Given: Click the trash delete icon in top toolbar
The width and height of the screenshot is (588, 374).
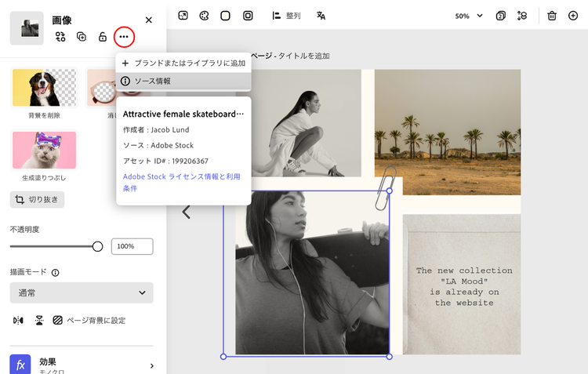Looking at the screenshot, I should 552,16.
